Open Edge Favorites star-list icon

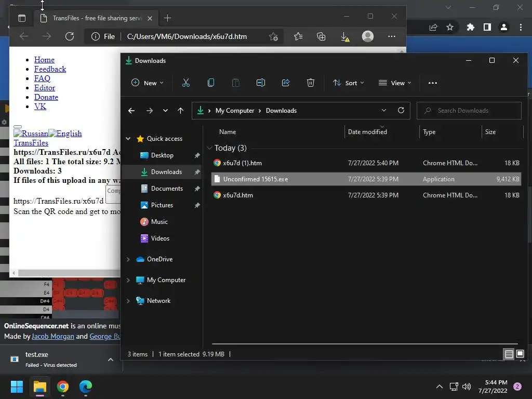pos(298,36)
